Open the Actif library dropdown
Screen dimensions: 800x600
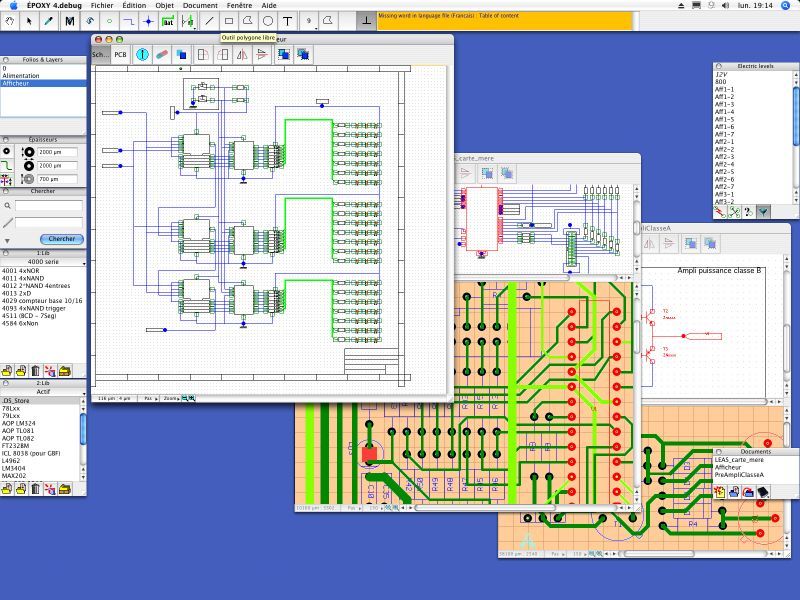[43, 392]
